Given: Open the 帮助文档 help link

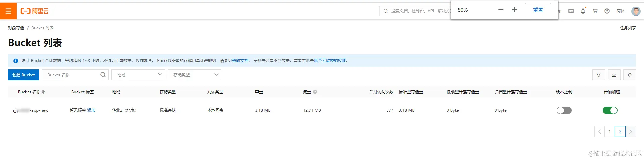Looking at the screenshot, I should 240,61.
